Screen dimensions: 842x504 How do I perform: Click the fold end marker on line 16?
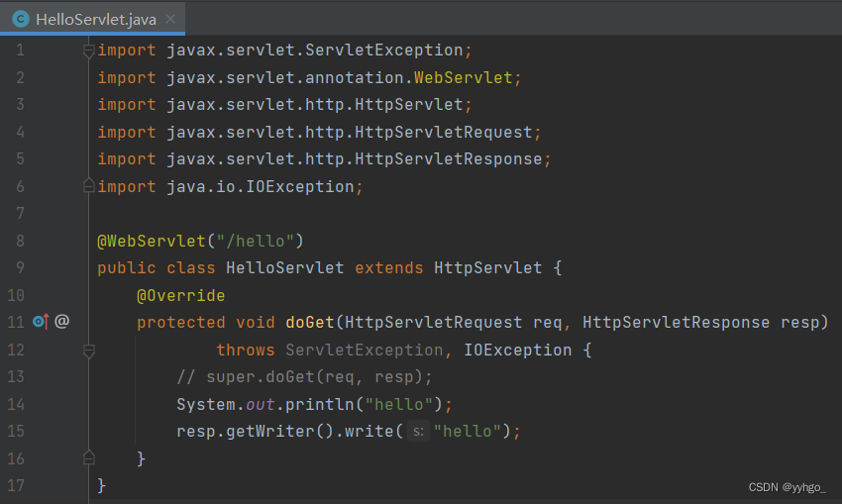tap(89, 458)
